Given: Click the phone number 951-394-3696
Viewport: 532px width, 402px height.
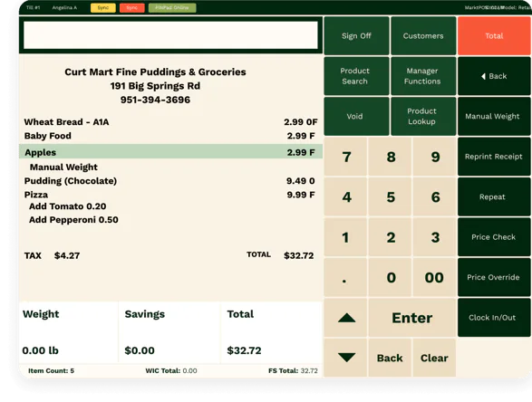Looking at the screenshot, I should (155, 100).
